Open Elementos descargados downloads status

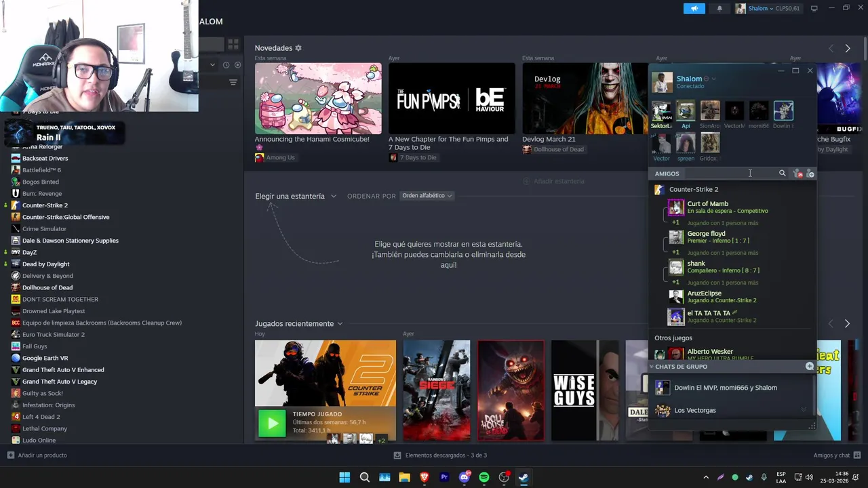point(440,455)
